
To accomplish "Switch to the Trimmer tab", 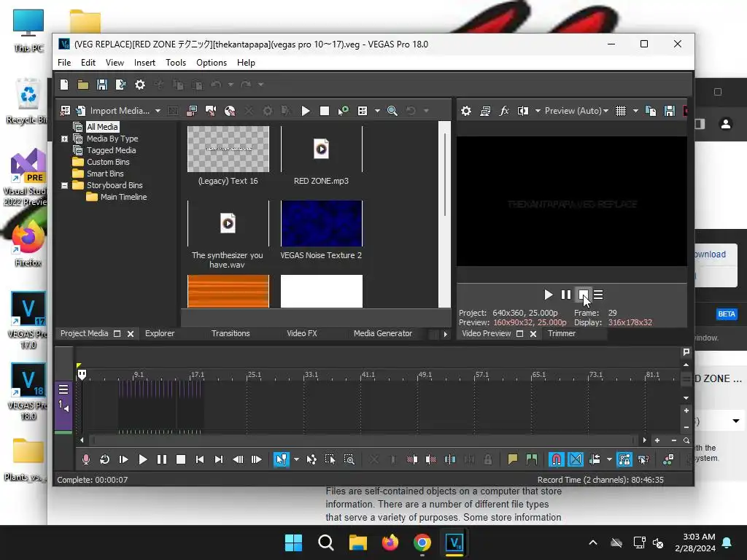I will point(562,333).
